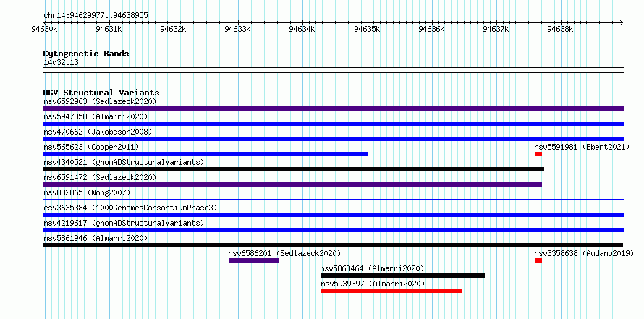The width and height of the screenshot is (644, 319).
Task: Click the blue nsv565623 variant bar
Action: click(x=206, y=154)
